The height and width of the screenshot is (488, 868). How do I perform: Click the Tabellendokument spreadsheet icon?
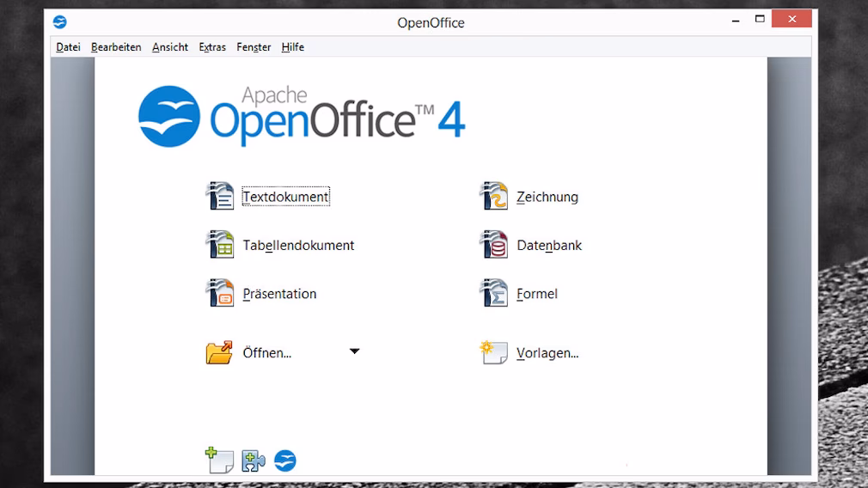(x=220, y=245)
